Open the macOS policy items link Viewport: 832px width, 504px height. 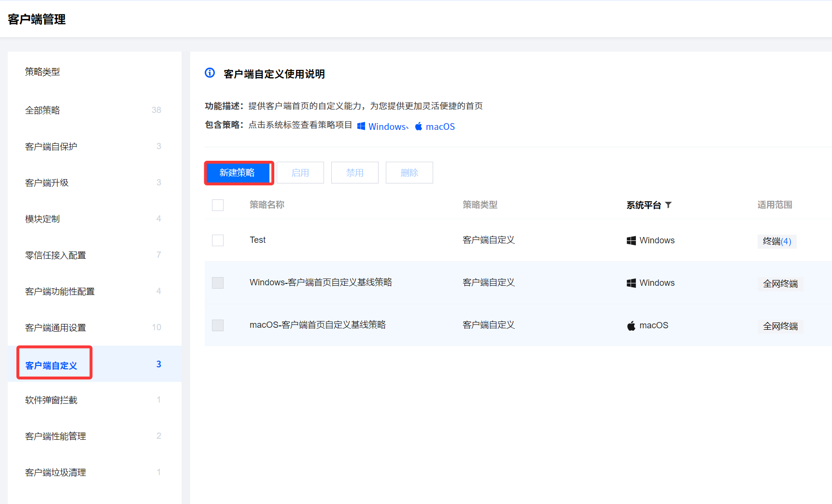coord(440,126)
